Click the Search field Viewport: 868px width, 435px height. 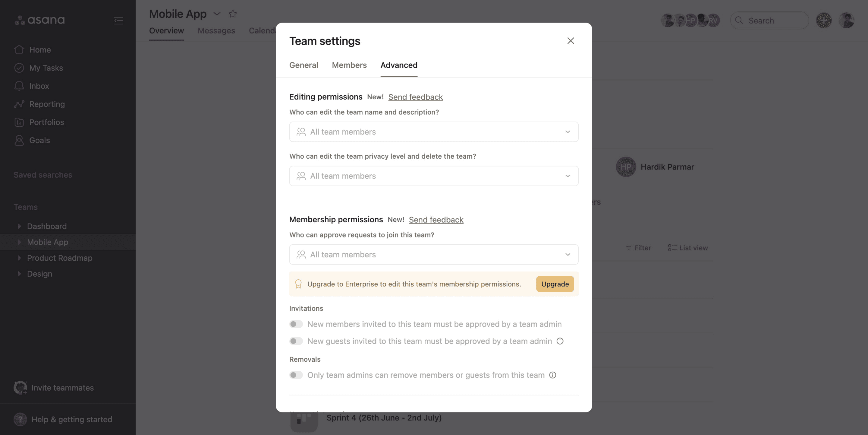point(770,21)
